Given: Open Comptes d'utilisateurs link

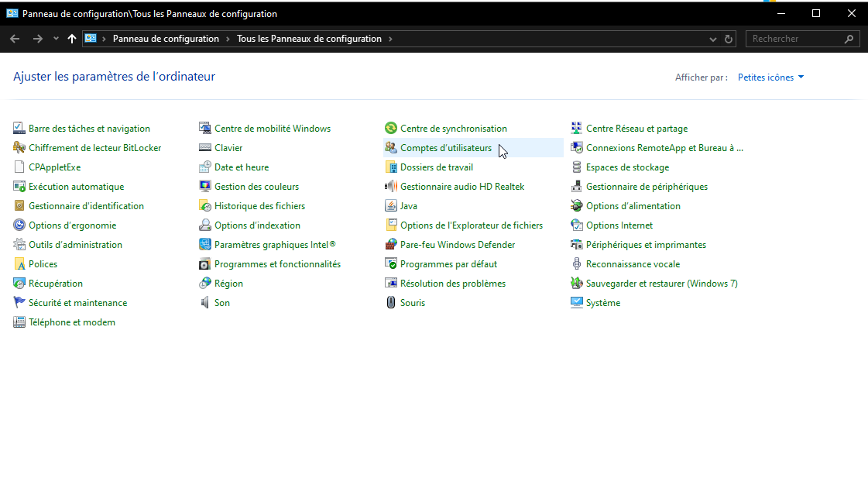Looking at the screenshot, I should click(x=445, y=148).
